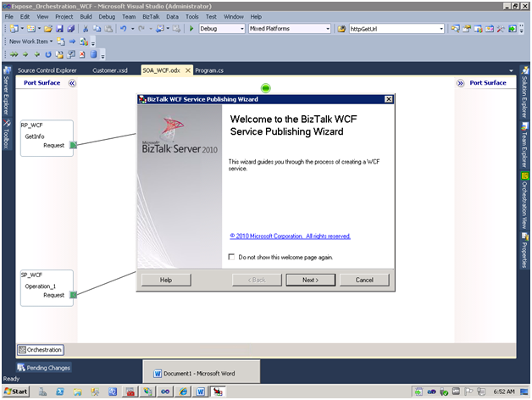Viewport: 532px width, 400px height.
Task: Click Cancel in the publishing wizard
Action: tap(364, 281)
